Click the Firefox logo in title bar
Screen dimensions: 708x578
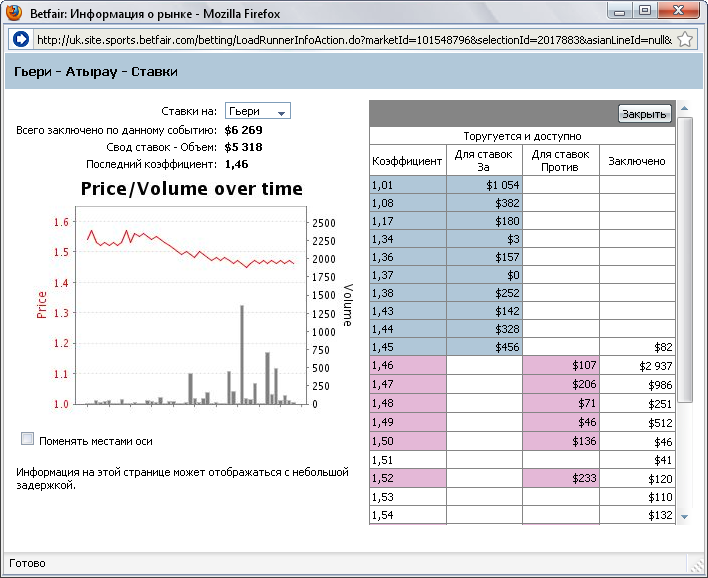pyautogui.click(x=14, y=13)
